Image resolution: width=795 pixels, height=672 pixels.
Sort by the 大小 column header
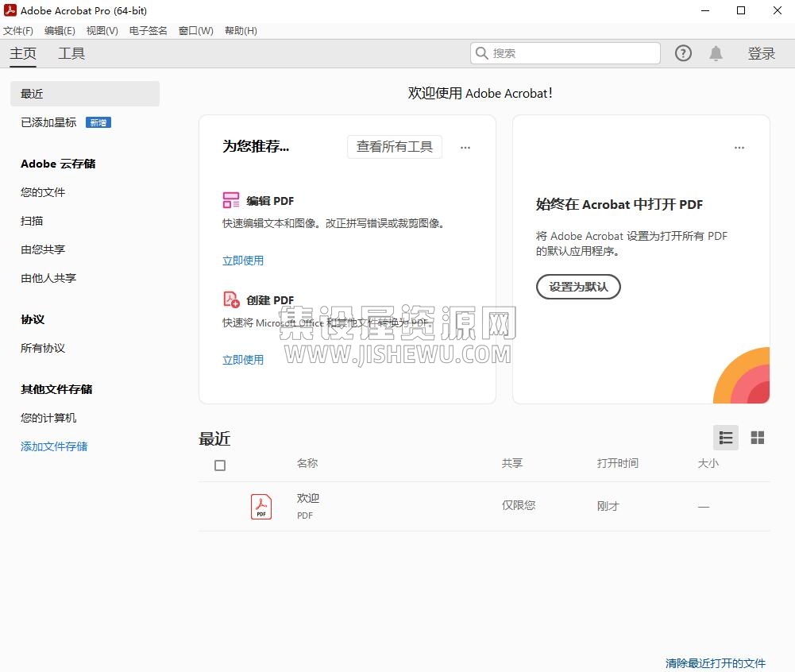(x=708, y=463)
